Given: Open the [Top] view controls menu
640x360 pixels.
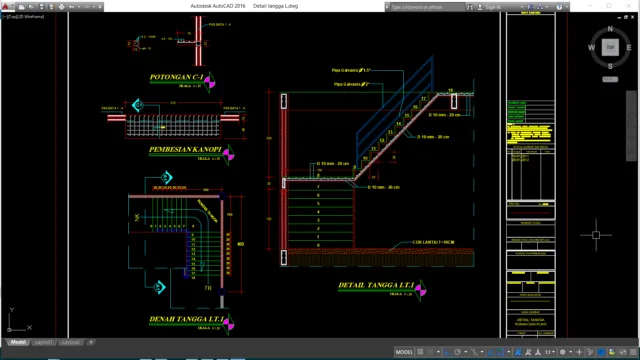Looking at the screenshot, I should [11, 17].
